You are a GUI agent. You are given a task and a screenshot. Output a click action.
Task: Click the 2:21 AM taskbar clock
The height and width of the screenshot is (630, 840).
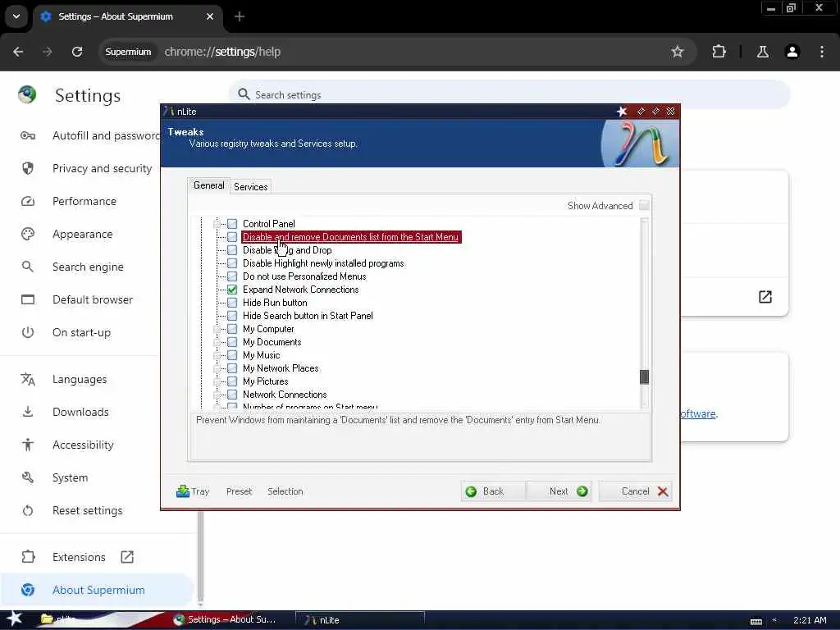coord(810,620)
